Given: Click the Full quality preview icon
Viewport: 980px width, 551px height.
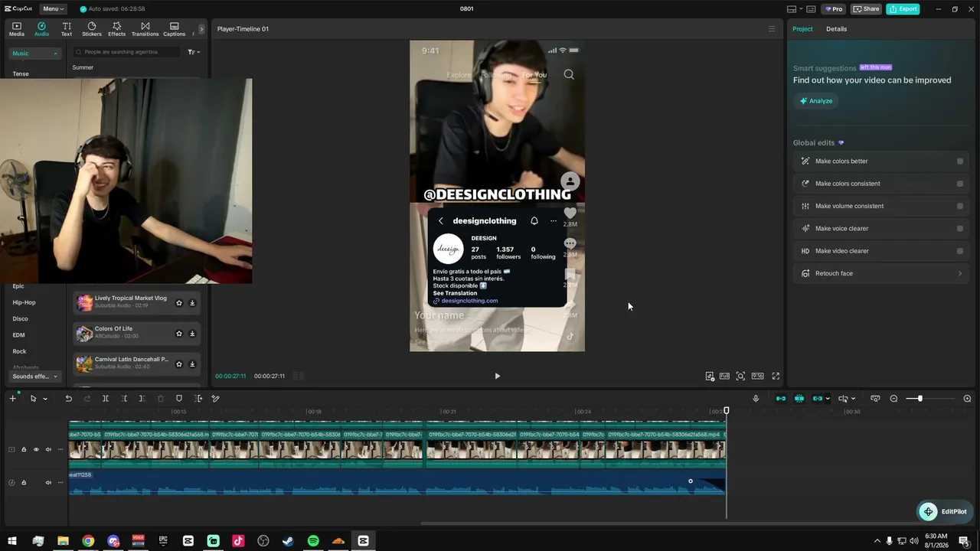Looking at the screenshot, I should click(x=724, y=376).
